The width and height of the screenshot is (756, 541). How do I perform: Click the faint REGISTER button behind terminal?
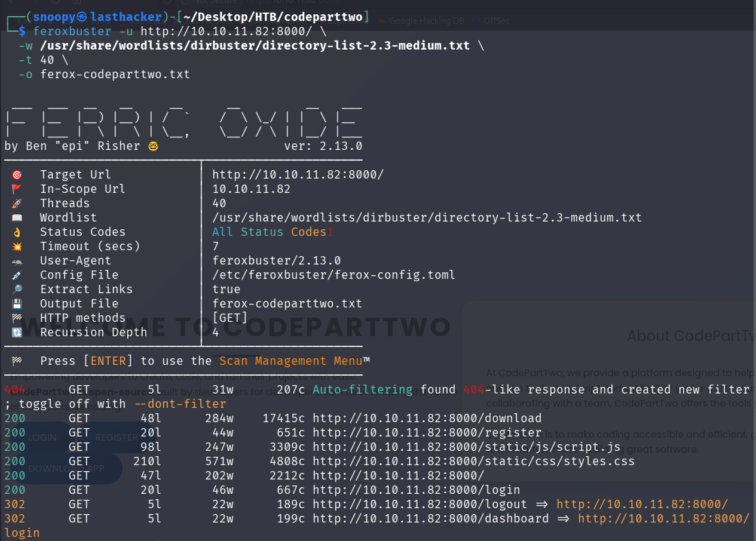[116, 438]
